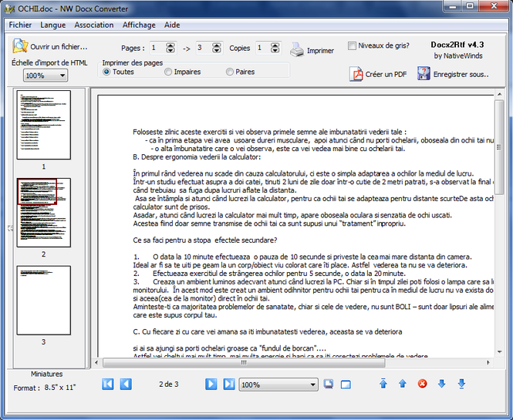Screen dimensions: 513x420
Task: Open the Aide menu
Action: [x=172, y=25]
